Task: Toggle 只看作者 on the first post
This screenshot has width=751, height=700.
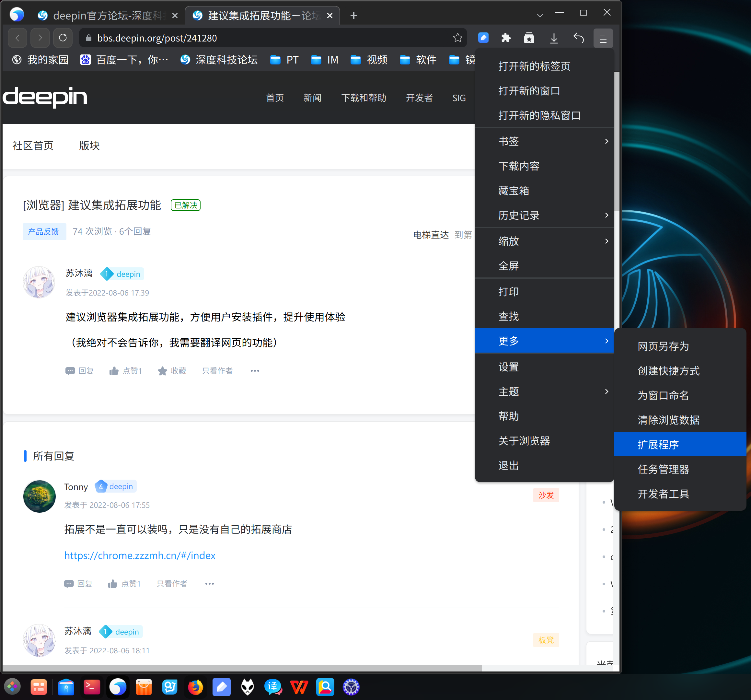Action: pyautogui.click(x=217, y=371)
